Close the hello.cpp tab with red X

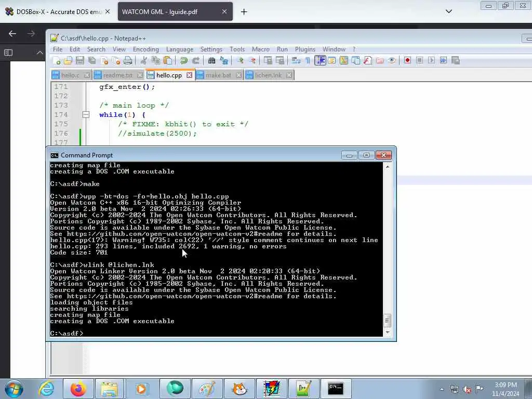(189, 75)
